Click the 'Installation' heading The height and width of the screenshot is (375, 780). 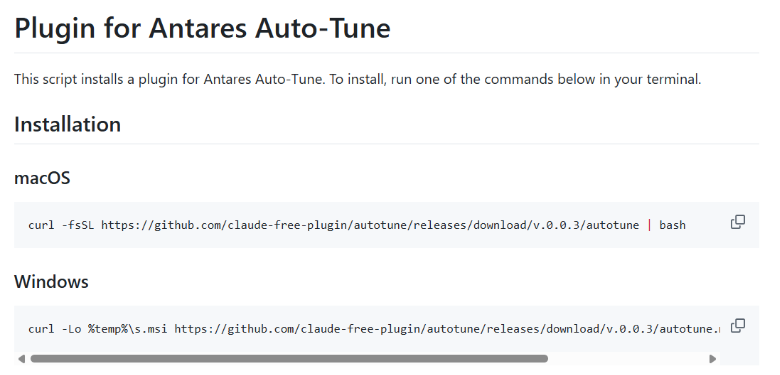(68, 124)
